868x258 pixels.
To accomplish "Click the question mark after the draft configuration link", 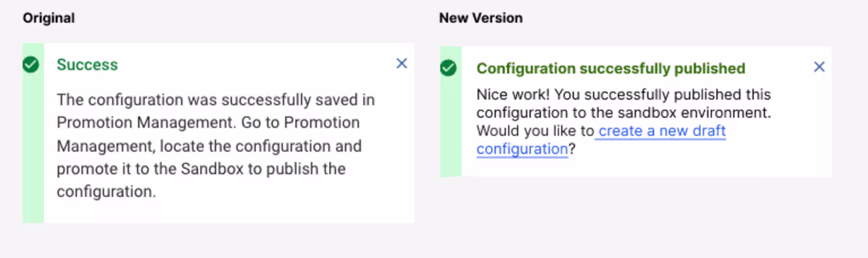I will 572,150.
